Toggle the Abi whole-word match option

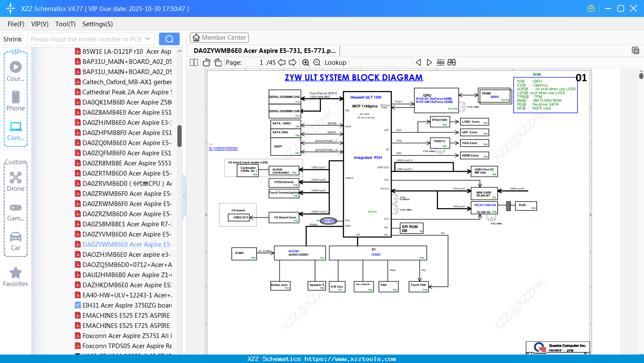click(440, 62)
